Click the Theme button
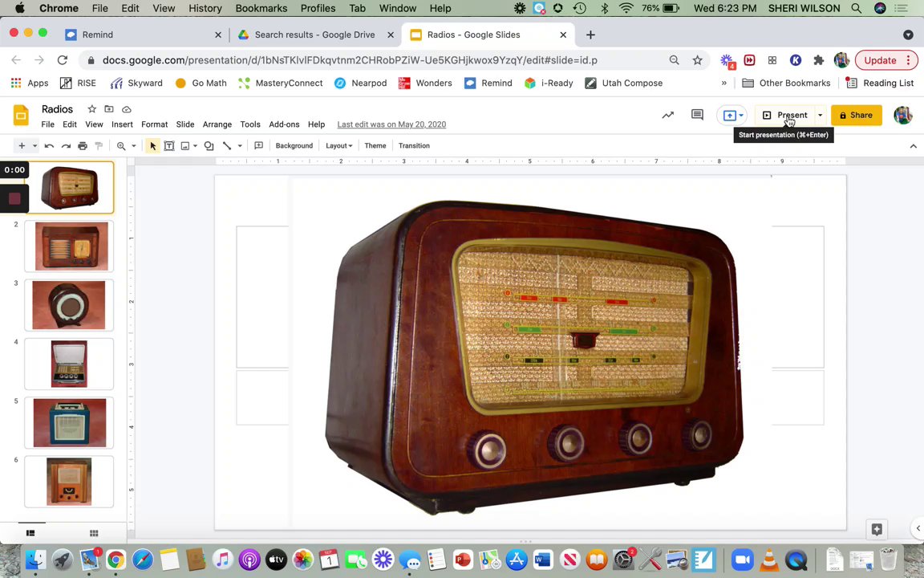The image size is (924, 578). coord(375,145)
